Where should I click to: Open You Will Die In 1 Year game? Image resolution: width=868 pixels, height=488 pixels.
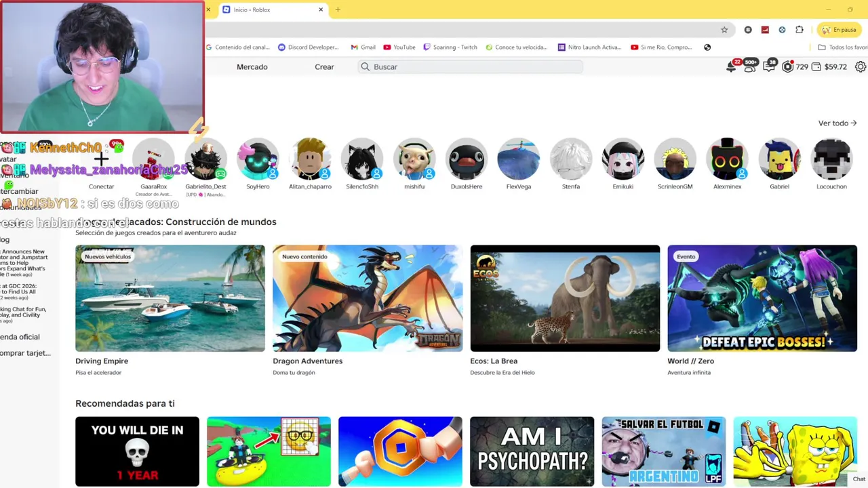[x=137, y=451]
